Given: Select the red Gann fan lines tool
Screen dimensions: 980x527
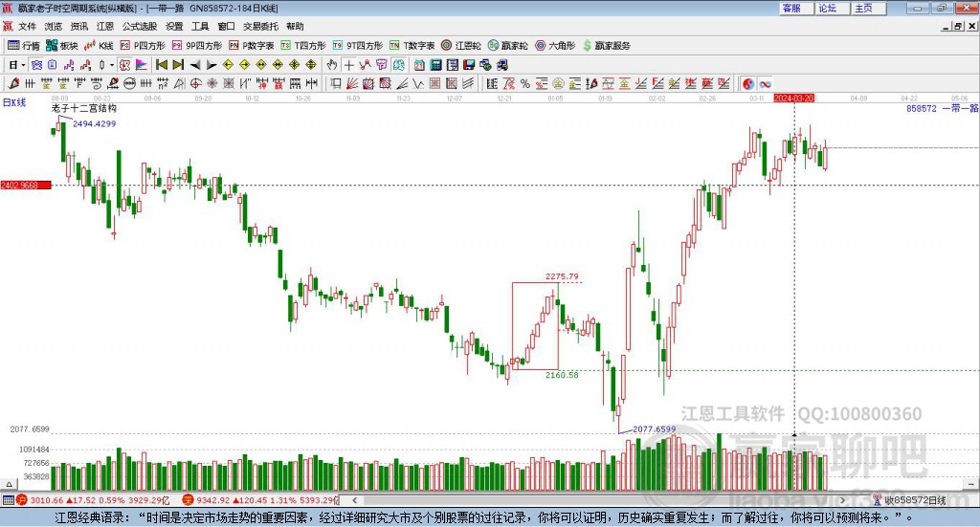Looking at the screenshot, I should 352,83.
